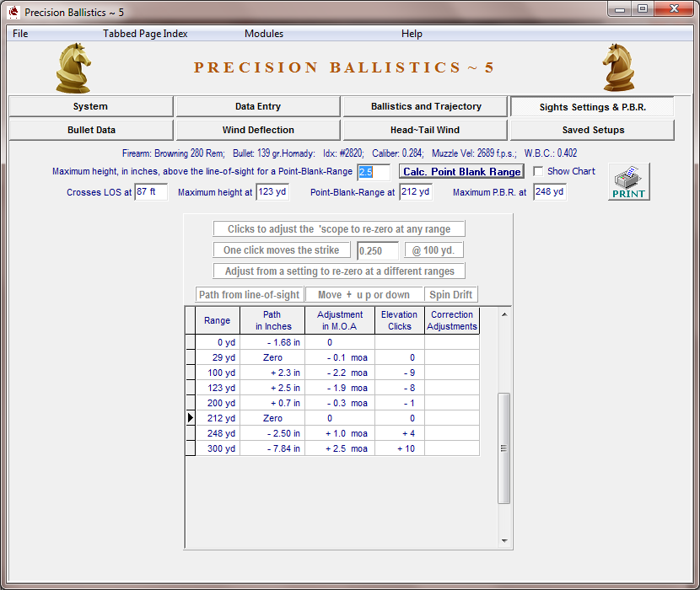This screenshot has width=700, height=590.
Task: Open the Tabbed Page Index menu
Action: 145,34
